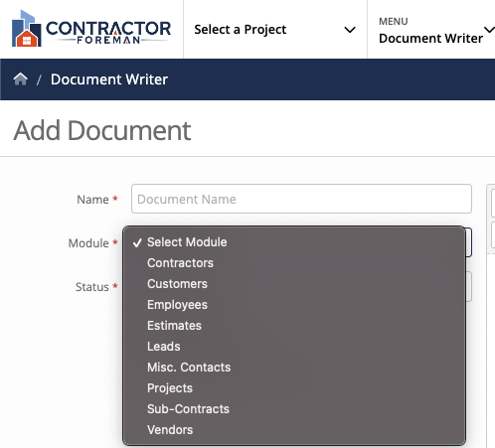Image resolution: width=495 pixels, height=448 pixels.
Task: Click Document Writer breadcrumb link
Action: (109, 79)
